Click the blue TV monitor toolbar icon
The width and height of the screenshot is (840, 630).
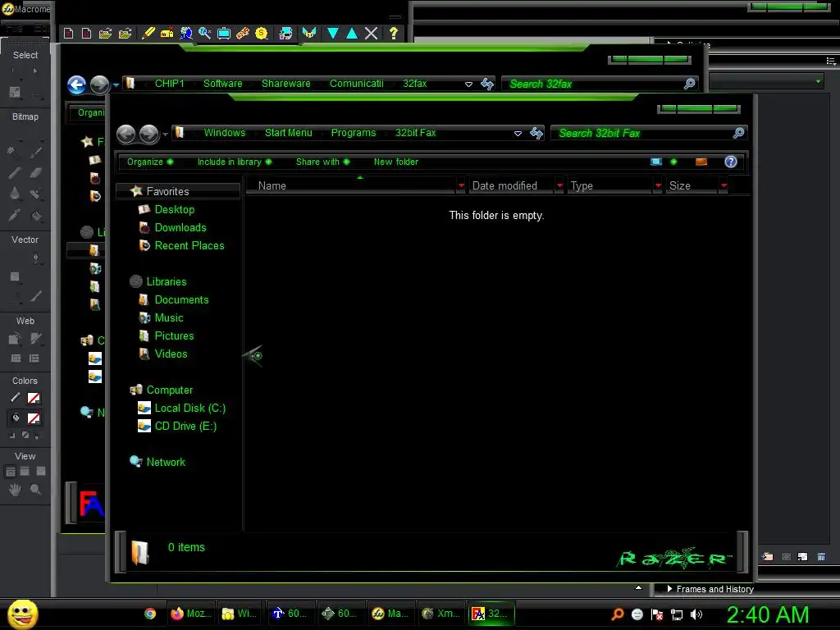click(224, 33)
